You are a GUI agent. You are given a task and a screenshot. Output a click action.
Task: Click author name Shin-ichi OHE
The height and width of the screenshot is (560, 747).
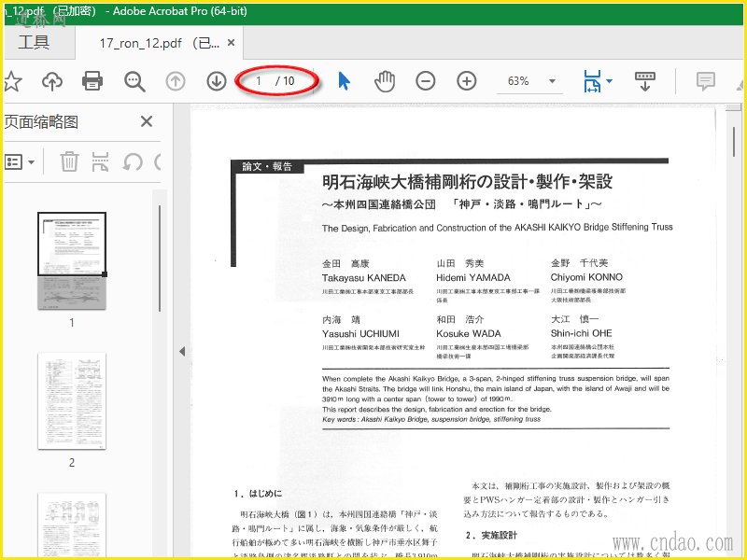tap(581, 333)
